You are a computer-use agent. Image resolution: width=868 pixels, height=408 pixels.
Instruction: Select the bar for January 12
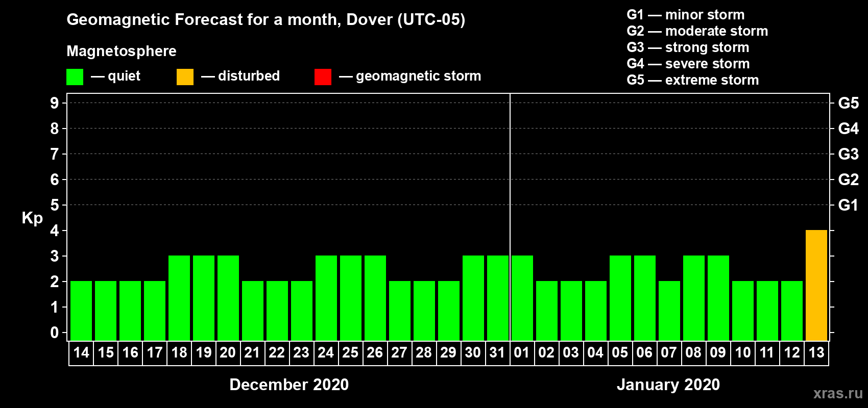[792, 311]
